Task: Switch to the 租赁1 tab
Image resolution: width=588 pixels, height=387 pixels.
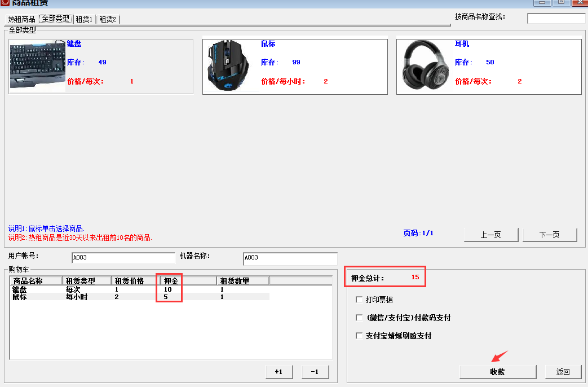Action: [84, 19]
